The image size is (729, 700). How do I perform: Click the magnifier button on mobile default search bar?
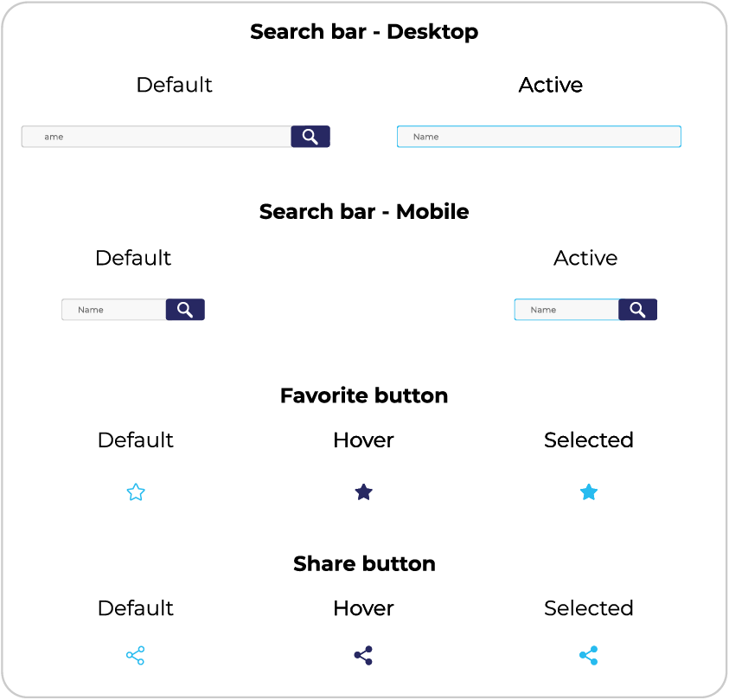pos(185,310)
